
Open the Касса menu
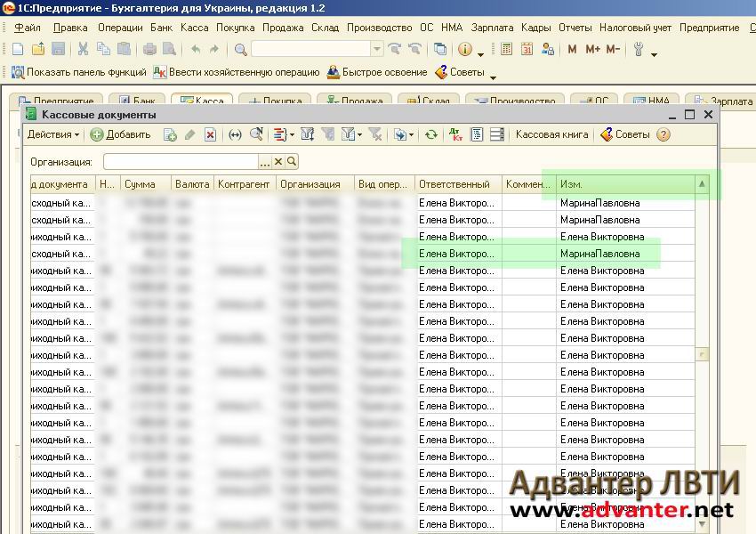(x=194, y=28)
